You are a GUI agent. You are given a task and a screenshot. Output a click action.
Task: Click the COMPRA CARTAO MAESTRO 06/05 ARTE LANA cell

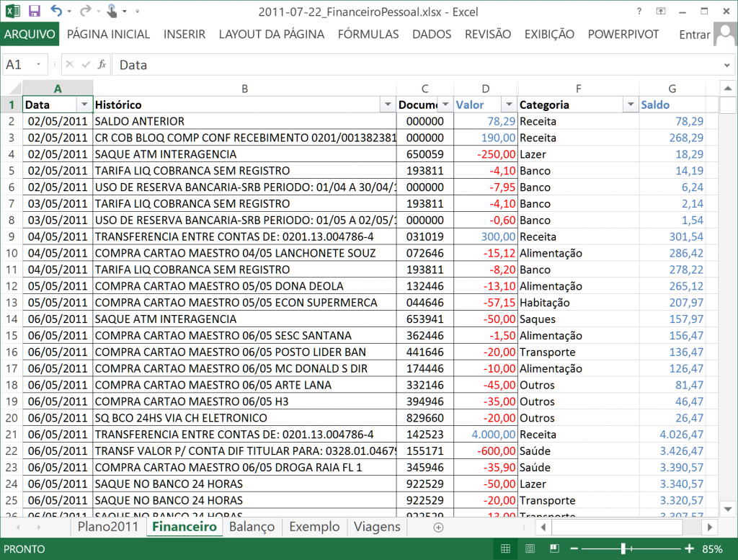coord(245,385)
